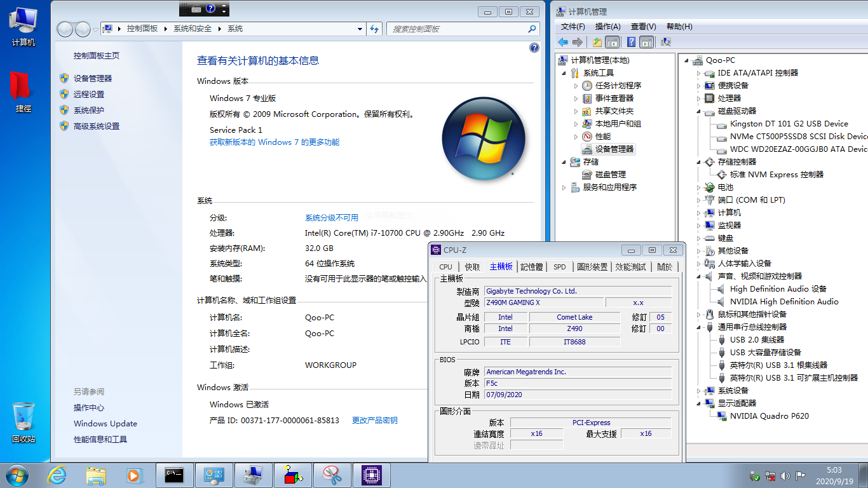Open CPU-Z from the taskbar
The height and width of the screenshot is (488, 868).
pos(371,475)
